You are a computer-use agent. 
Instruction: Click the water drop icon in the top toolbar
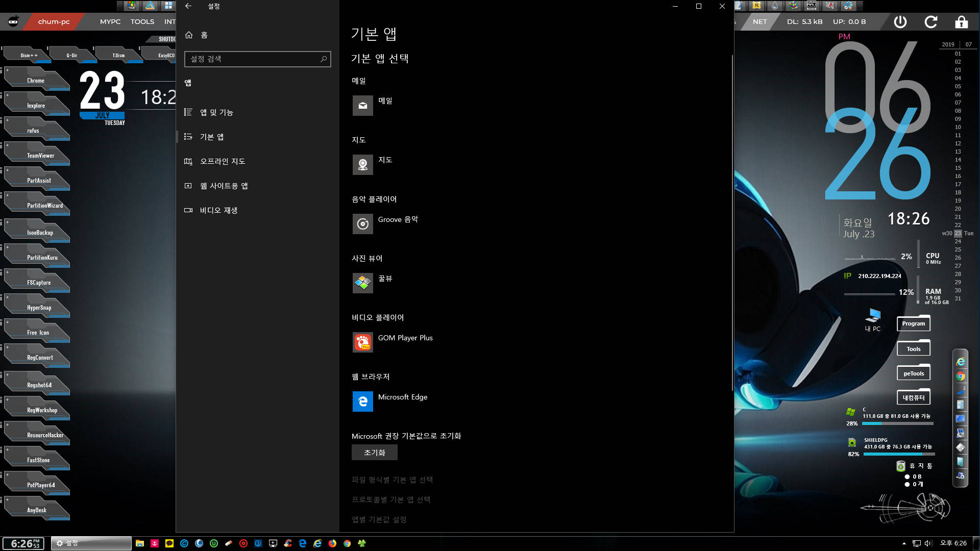click(x=775, y=6)
